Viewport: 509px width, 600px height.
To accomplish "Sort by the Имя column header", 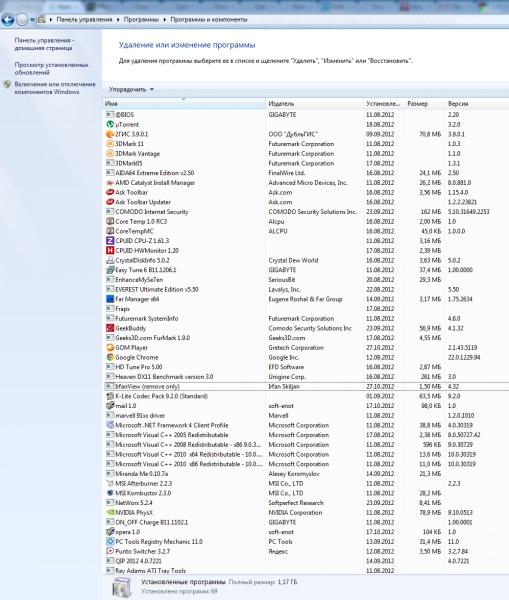I will click(x=184, y=104).
